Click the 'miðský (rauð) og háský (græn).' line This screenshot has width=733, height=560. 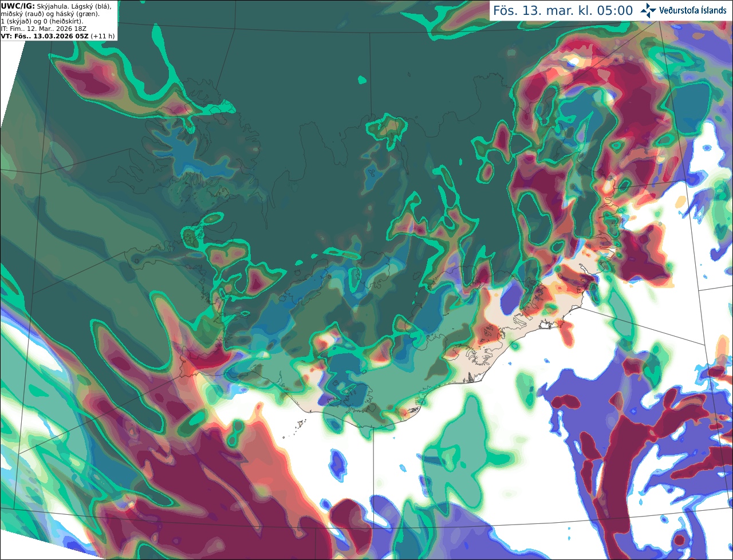50,14
